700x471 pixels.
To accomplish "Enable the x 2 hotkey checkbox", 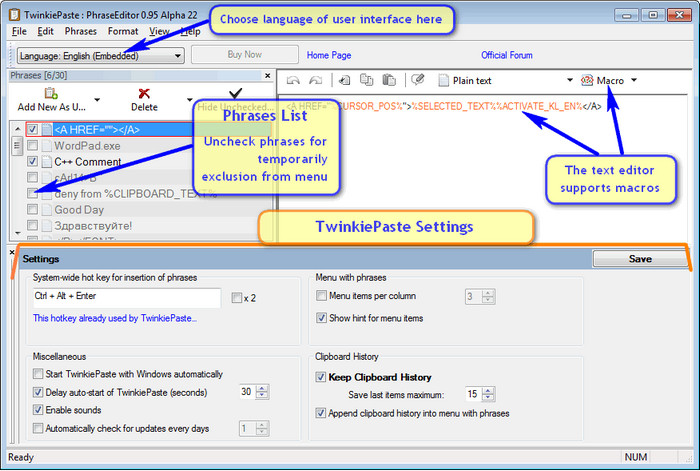I will coord(237,298).
